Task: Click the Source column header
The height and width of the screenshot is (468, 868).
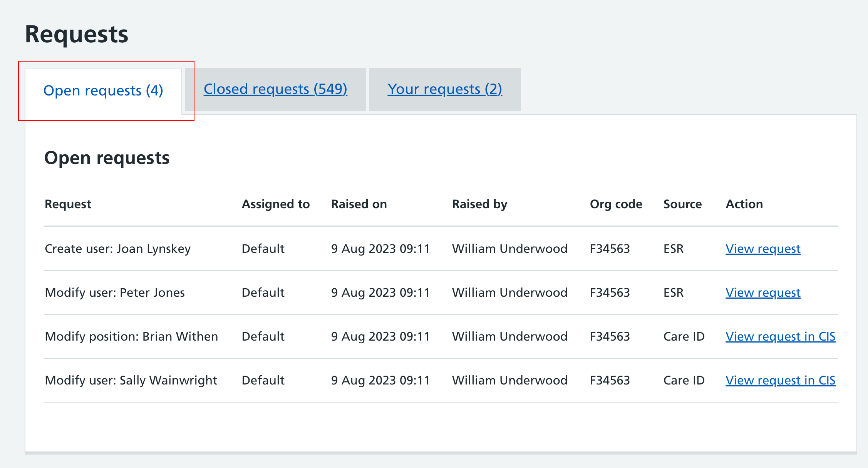Action: pos(683,204)
